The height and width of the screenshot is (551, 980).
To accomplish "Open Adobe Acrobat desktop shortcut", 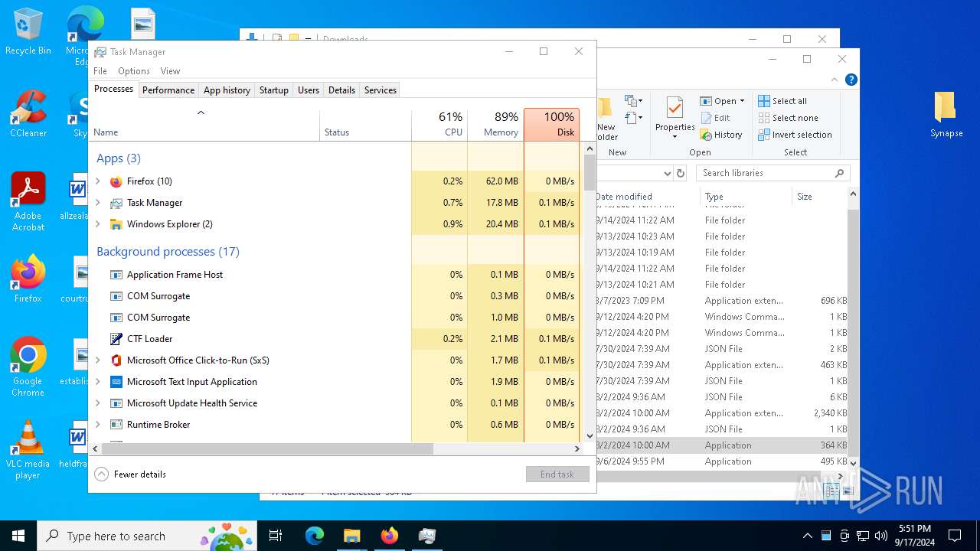I will tap(28, 202).
